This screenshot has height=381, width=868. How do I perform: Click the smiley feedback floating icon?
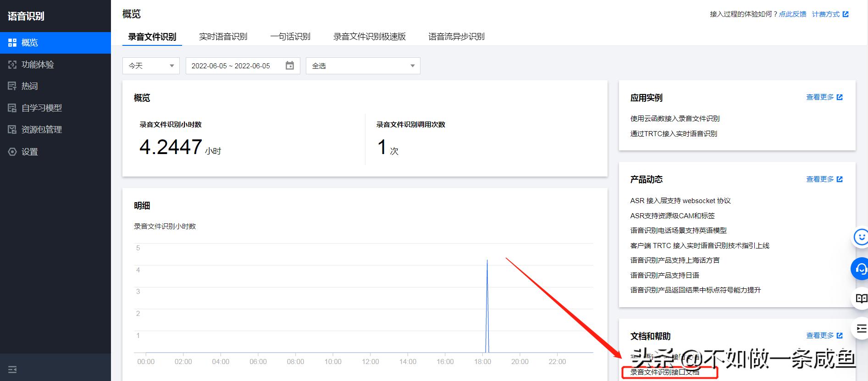click(861, 237)
